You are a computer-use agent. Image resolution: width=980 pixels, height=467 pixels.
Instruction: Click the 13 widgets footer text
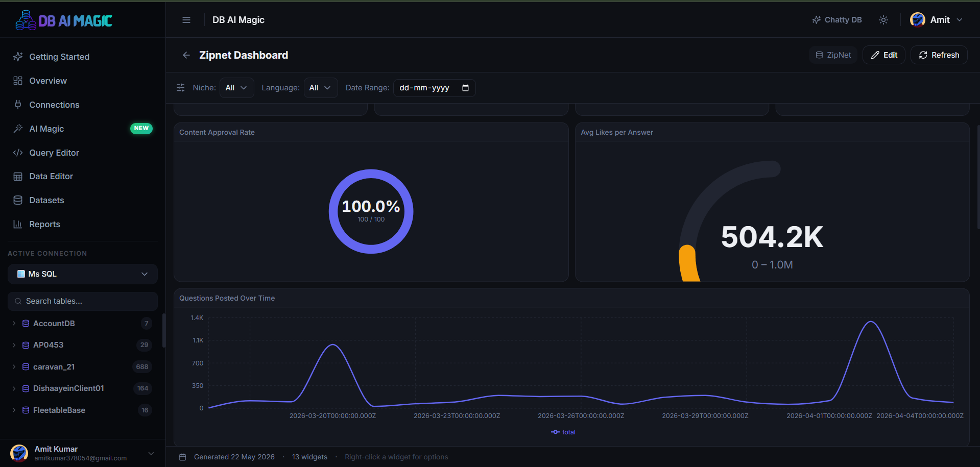309,457
